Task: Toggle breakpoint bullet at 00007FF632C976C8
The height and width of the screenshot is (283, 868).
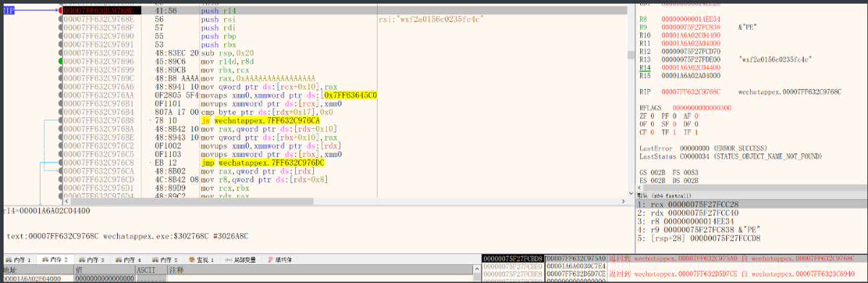Action: [x=60, y=163]
